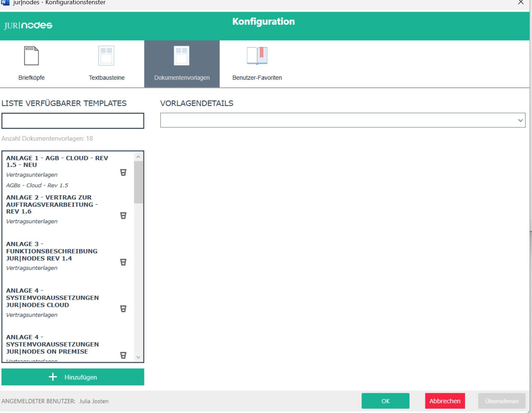This screenshot has width=532, height=413.
Task: Delete Anlage 2 Vertrag zur Auftragsverarbeitung template
Action: (x=123, y=215)
